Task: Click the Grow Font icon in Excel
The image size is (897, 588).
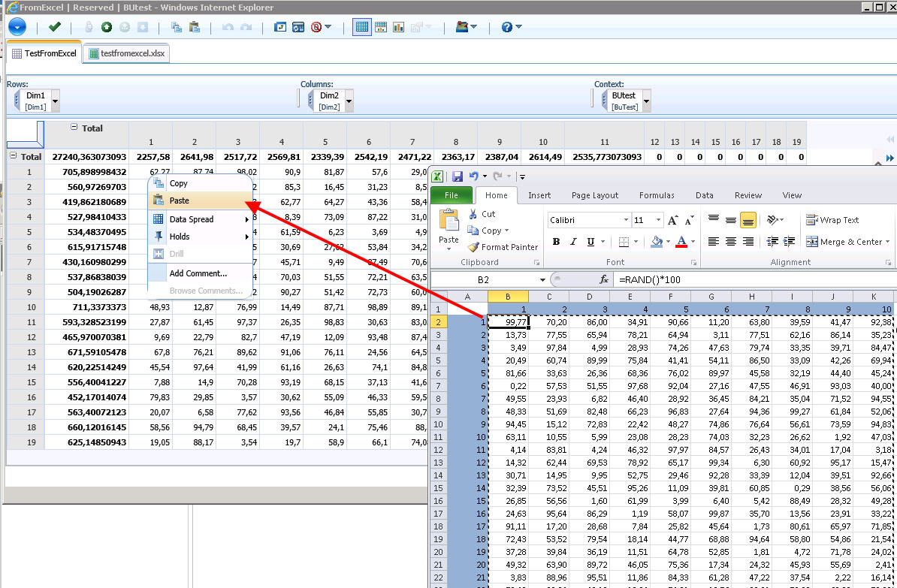Action: point(673,220)
